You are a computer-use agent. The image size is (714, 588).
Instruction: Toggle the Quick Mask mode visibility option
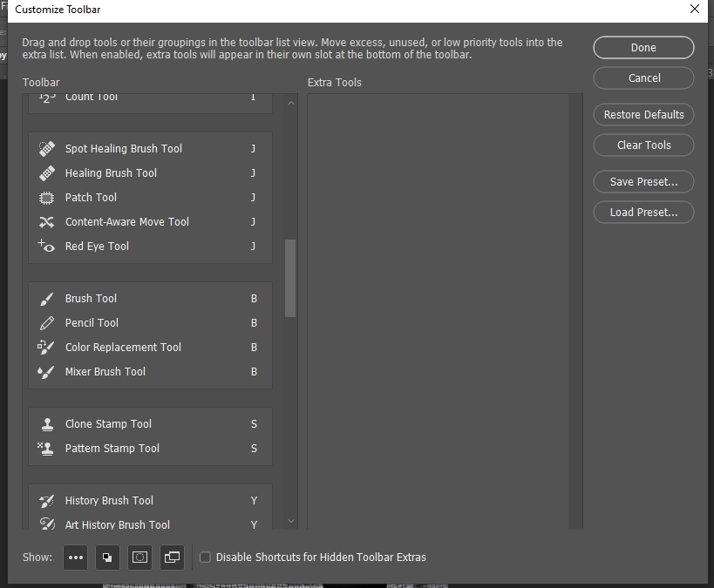tap(139, 558)
